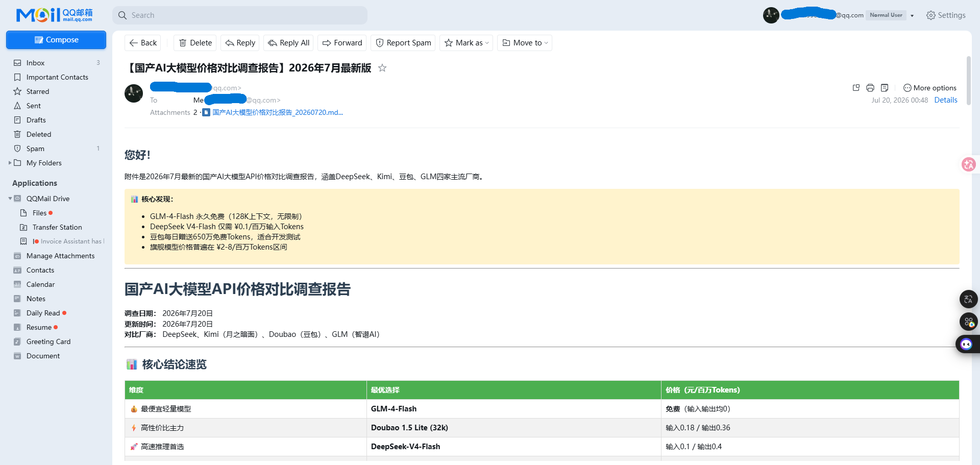Reply to the sender
The height and width of the screenshot is (465, 980).
click(x=240, y=43)
